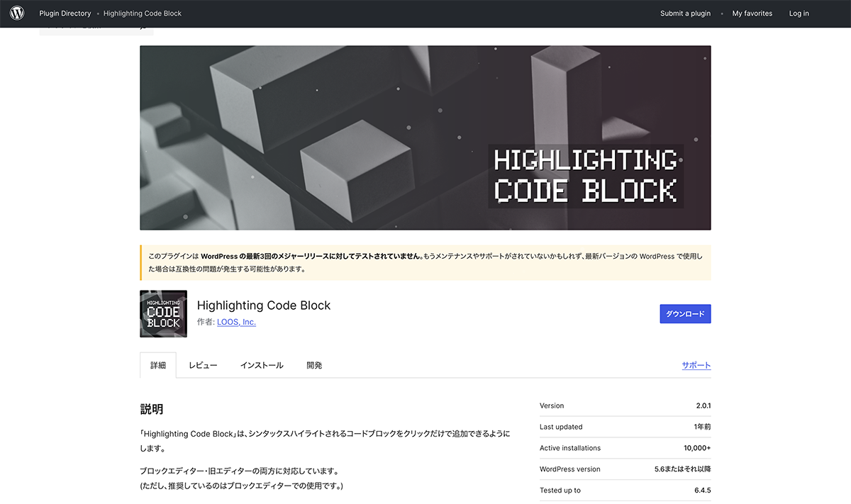The image size is (851, 504).
Task: Click the Active installations 10,000+ row
Action: pyautogui.click(x=625, y=448)
